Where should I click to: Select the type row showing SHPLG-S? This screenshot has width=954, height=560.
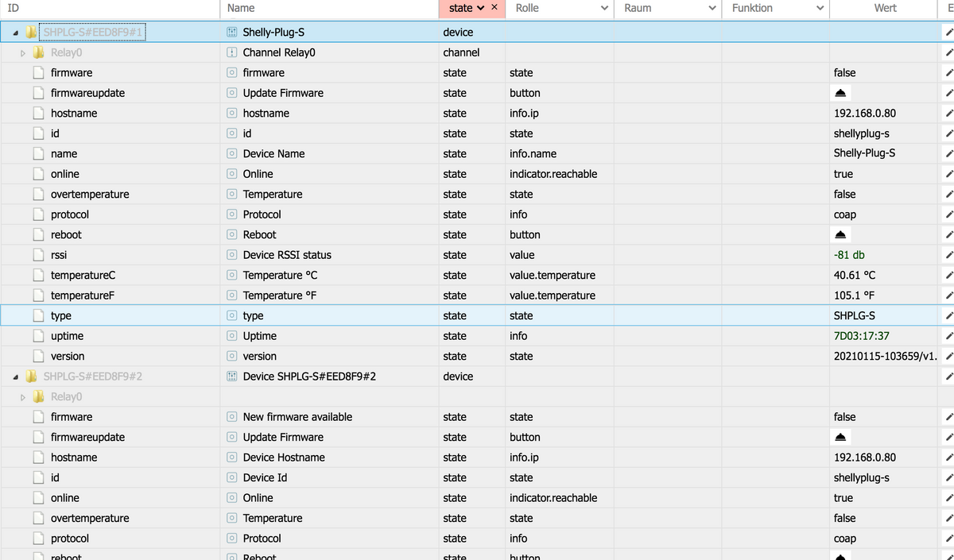point(61,315)
